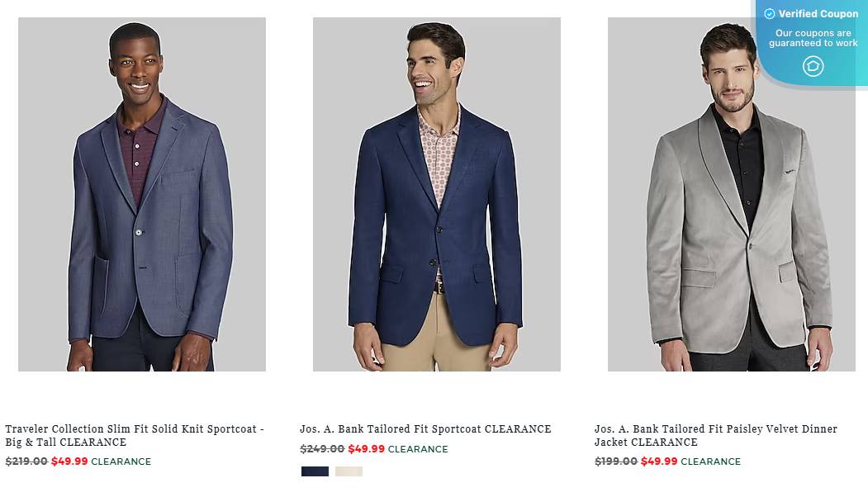Select the navy blue color swatch

coord(315,471)
